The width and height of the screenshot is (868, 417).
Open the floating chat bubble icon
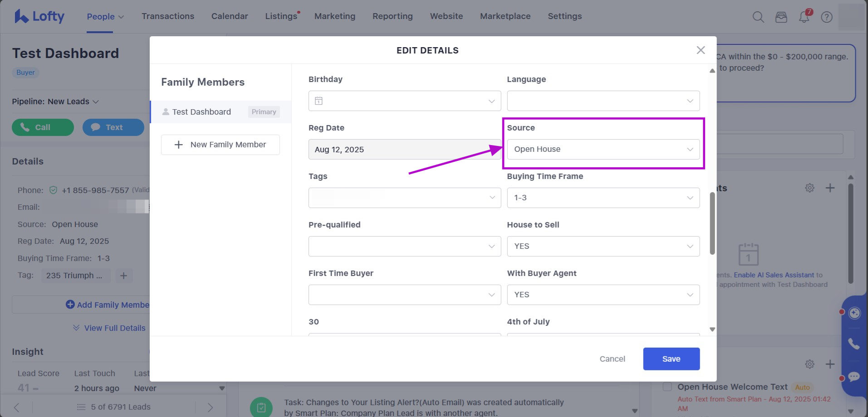[x=854, y=377]
